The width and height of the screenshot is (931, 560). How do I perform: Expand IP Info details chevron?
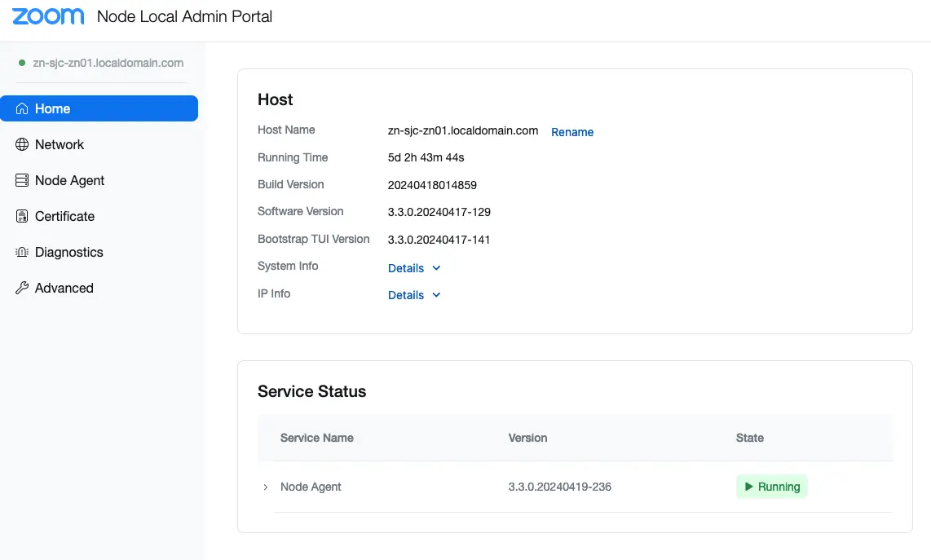[x=436, y=295]
